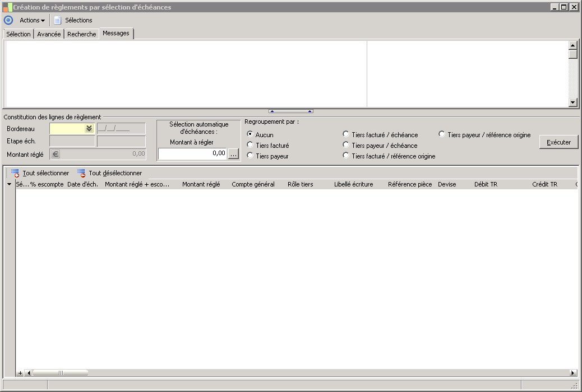Click the grid scroll left arrow

(28, 373)
